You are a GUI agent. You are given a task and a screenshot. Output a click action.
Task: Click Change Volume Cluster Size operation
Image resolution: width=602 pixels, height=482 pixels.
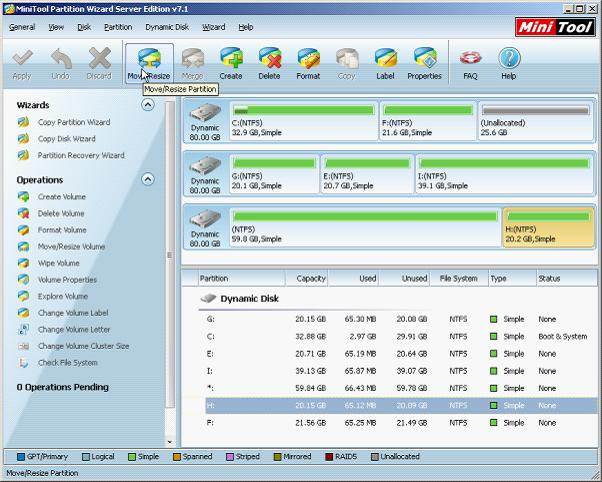83,346
